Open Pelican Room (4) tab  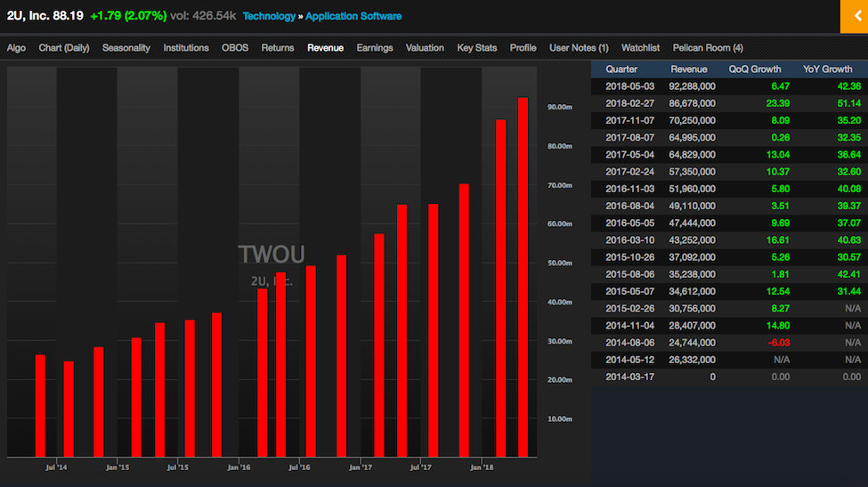[x=708, y=48]
